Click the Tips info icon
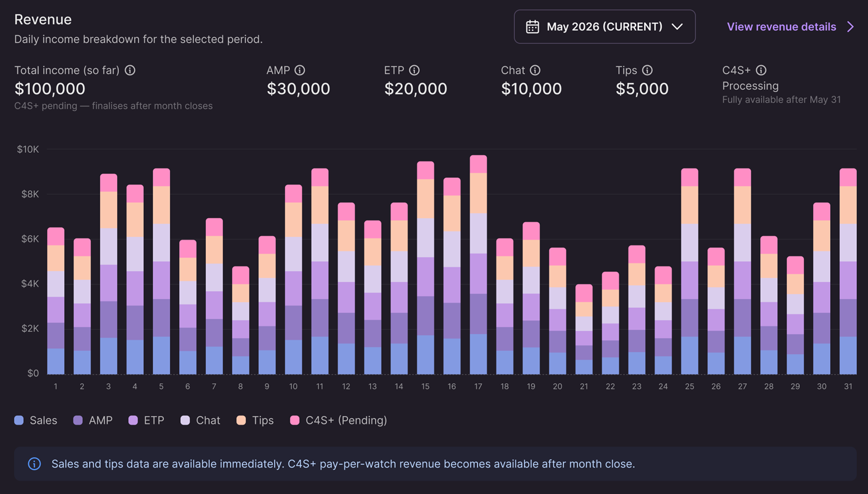This screenshot has height=494, width=868. coord(647,70)
